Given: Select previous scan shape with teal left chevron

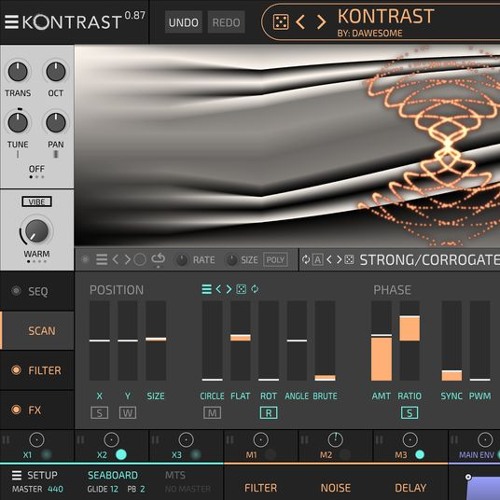Looking at the screenshot, I should (218, 289).
